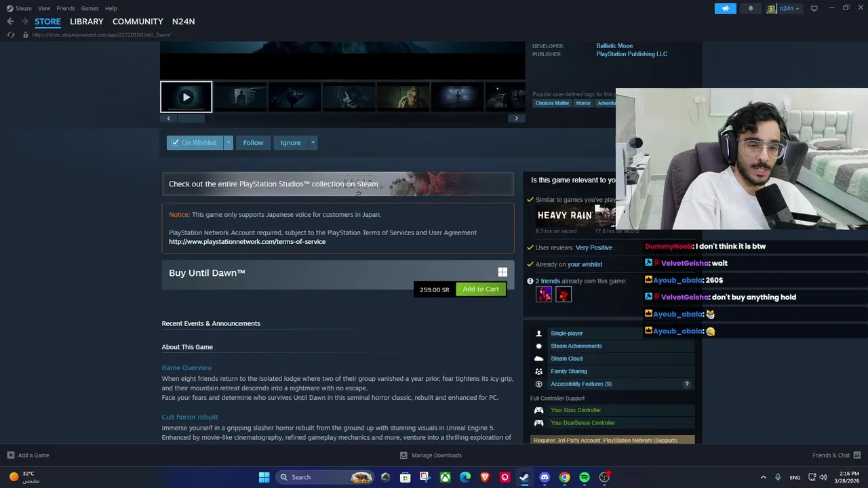Image resolution: width=868 pixels, height=488 pixels.
Task: Follow the game
Action: click(253, 143)
